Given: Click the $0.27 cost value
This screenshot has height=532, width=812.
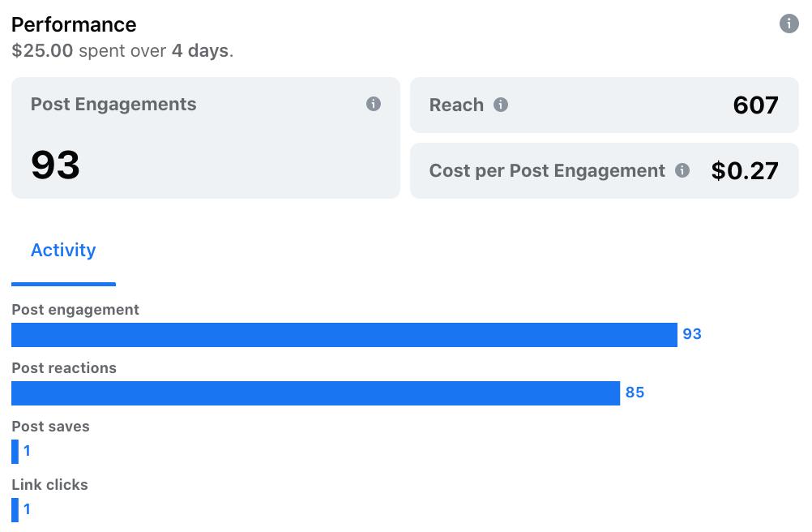Looking at the screenshot, I should [745, 171].
